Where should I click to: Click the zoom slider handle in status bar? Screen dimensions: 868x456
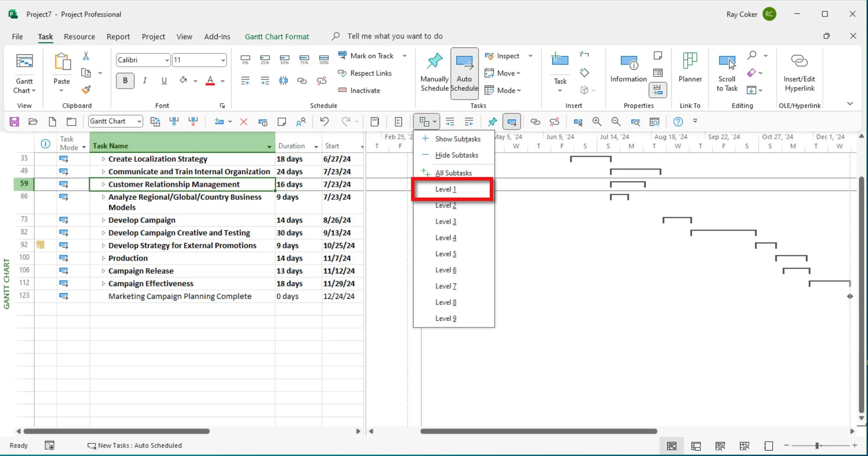click(817, 445)
